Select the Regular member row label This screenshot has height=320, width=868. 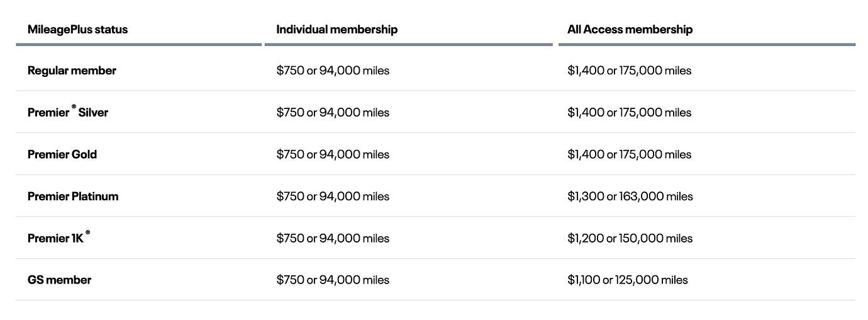tap(72, 71)
